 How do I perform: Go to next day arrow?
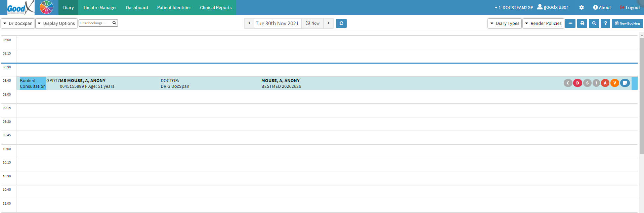[328, 23]
